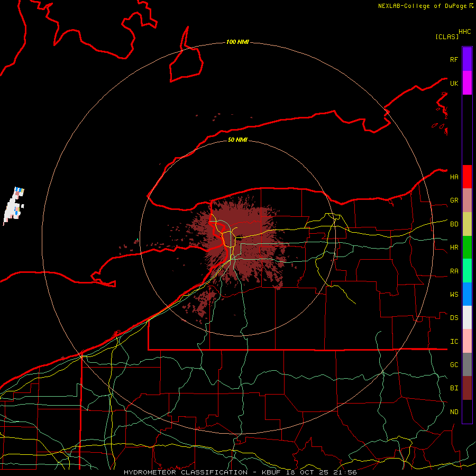Click the RA legend label
This screenshot has height=476, width=476.
[454, 271]
